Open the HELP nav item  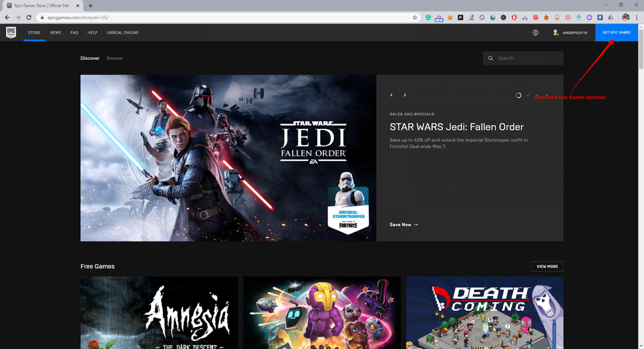click(x=93, y=32)
